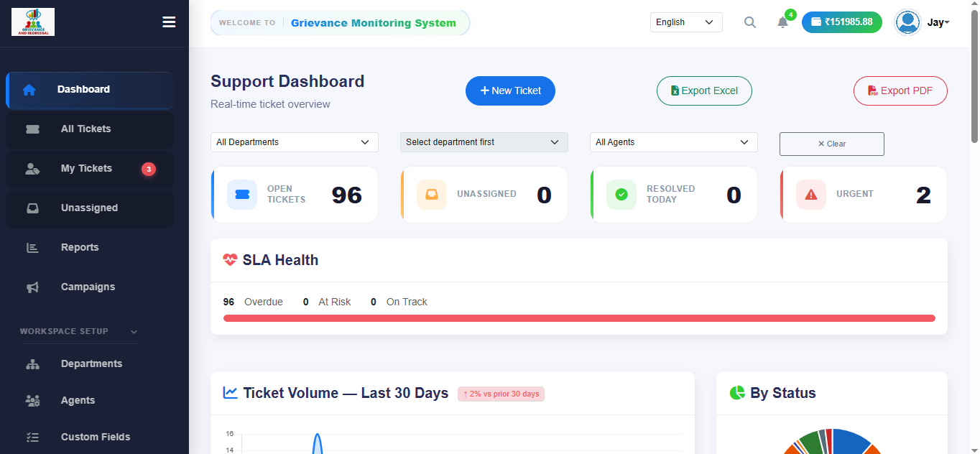Click the wallet balance ₹151985.88 button
The height and width of the screenshot is (454, 980).
click(841, 22)
